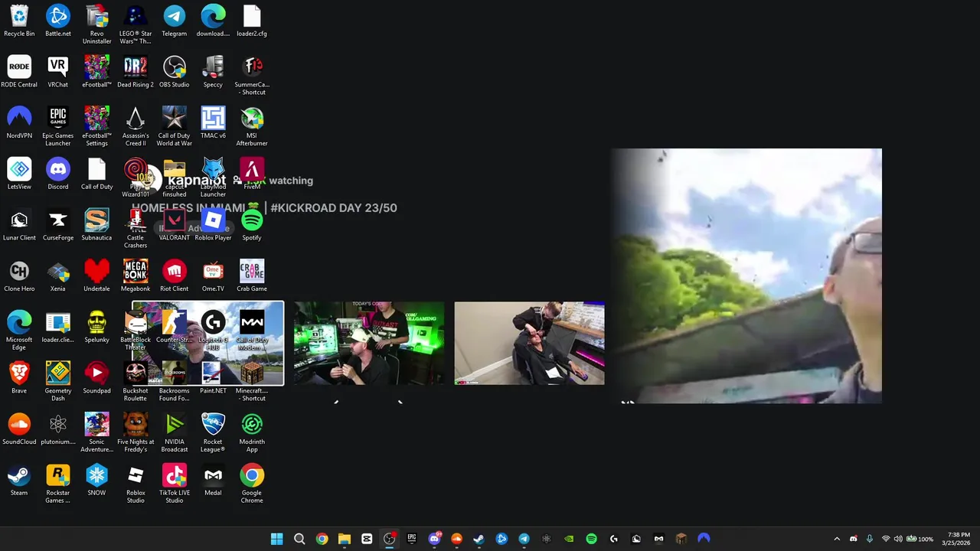Launch VRChat from the desktop
The height and width of the screenshot is (551, 980).
pos(58,72)
